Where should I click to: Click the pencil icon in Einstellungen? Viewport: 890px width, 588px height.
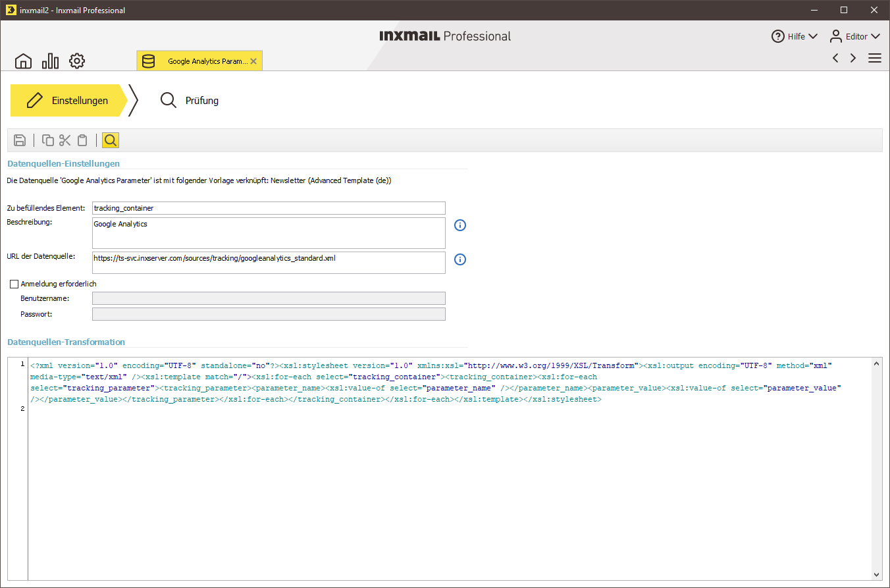click(34, 101)
